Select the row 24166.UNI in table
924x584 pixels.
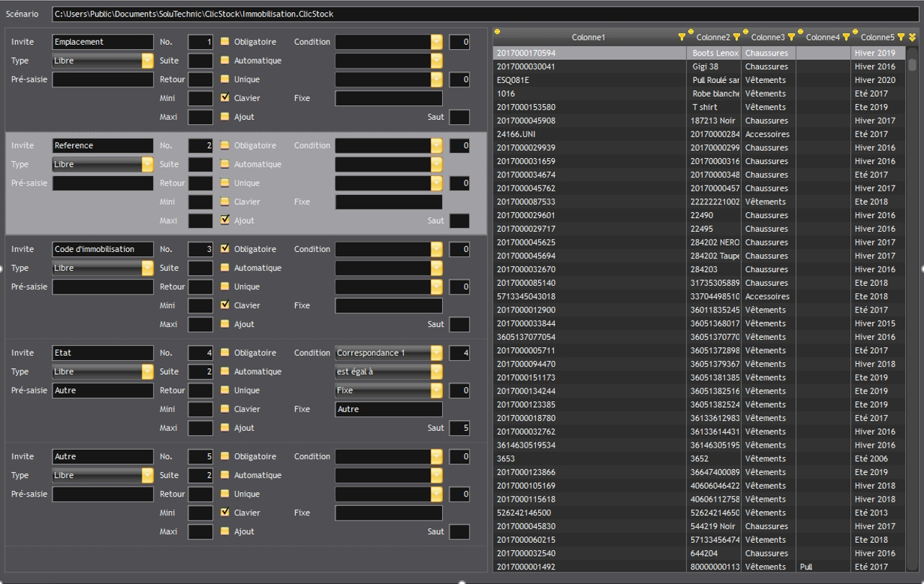click(x=589, y=134)
